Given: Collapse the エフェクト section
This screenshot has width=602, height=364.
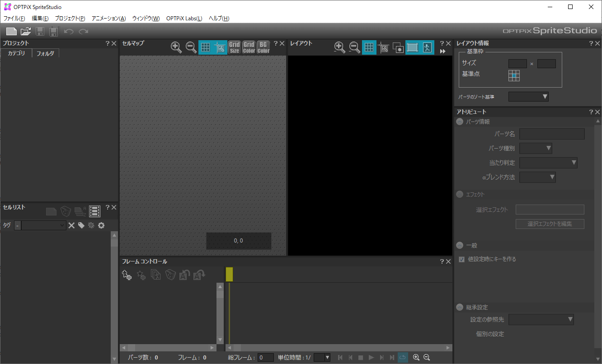Looking at the screenshot, I should tap(460, 194).
